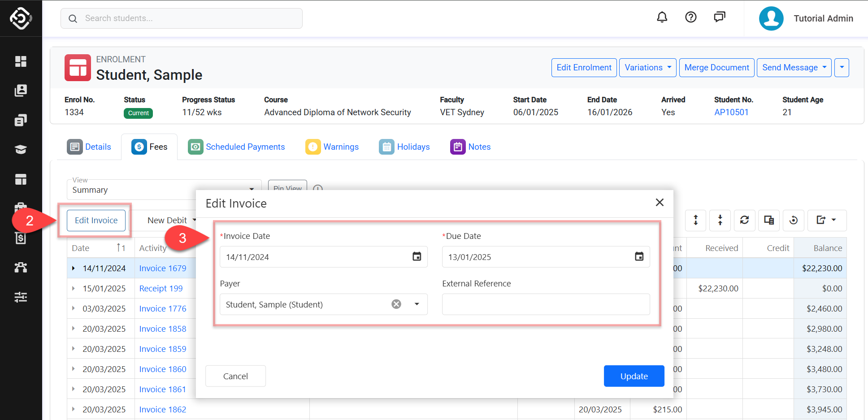The image size is (868, 420).
Task: Close the Edit Invoice dialog
Action: (660, 203)
